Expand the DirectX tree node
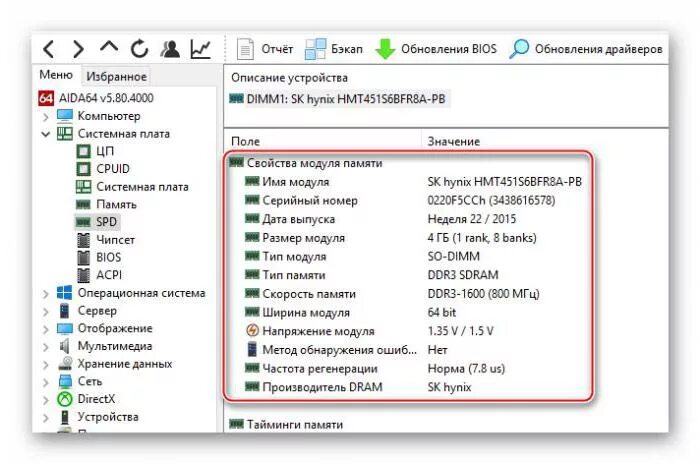Viewport: 700px width, 464px height. 46,400
